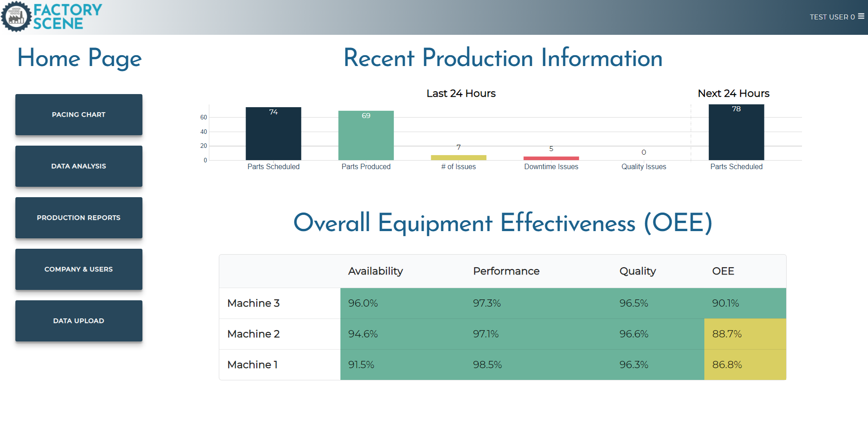The width and height of the screenshot is (868, 431).
Task: Click the FACTORY SCENE wordmark
Action: point(68,17)
